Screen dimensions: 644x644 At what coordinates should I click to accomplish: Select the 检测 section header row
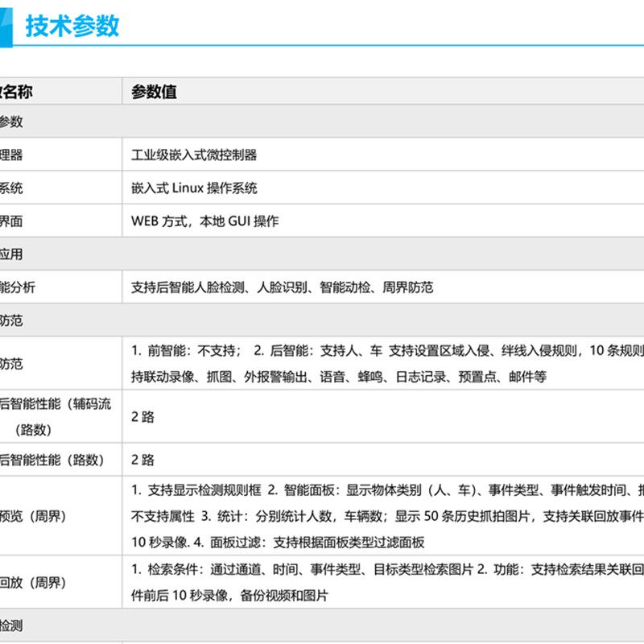(x=322, y=625)
